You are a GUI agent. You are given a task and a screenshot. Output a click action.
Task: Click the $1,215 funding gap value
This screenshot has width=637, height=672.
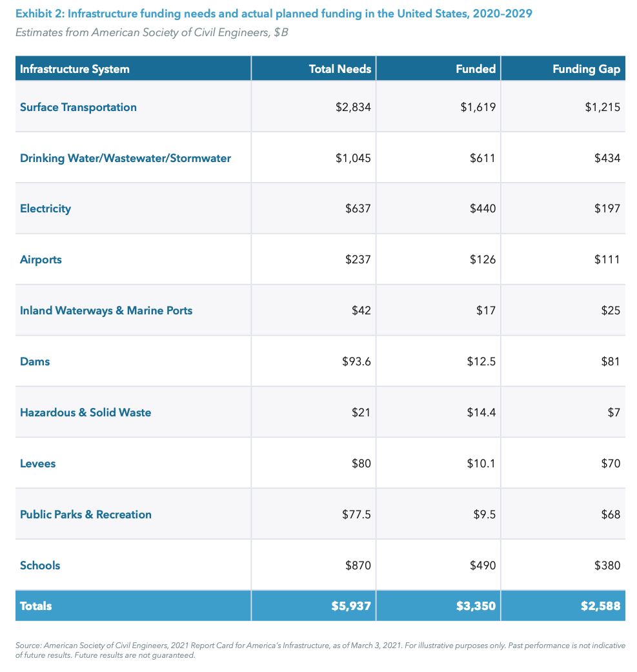602,107
